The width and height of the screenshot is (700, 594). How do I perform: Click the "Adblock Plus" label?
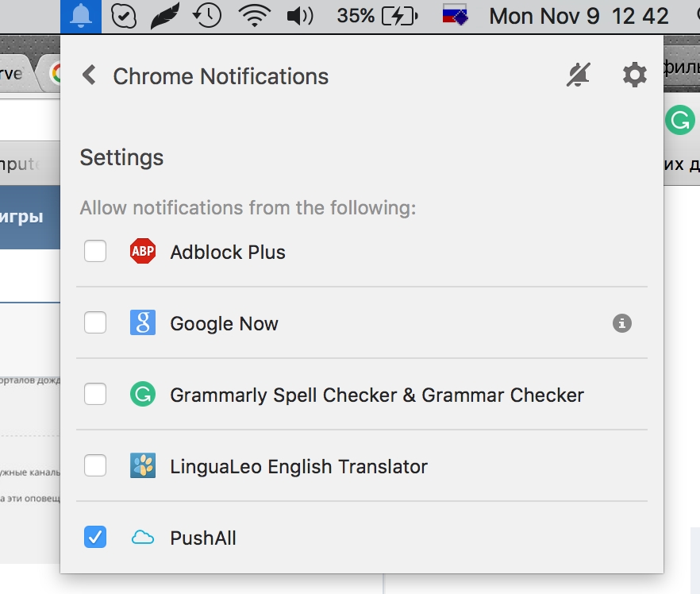coord(228,253)
